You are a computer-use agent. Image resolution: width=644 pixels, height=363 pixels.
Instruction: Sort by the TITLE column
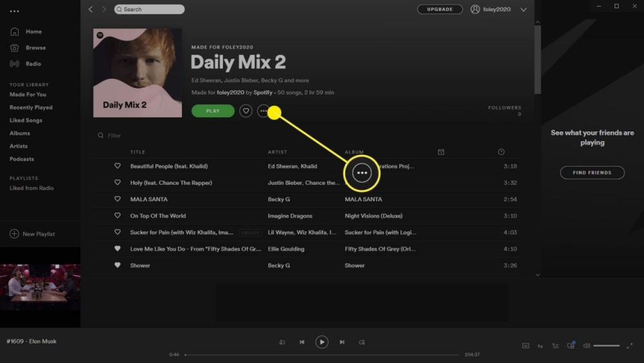[x=138, y=152]
